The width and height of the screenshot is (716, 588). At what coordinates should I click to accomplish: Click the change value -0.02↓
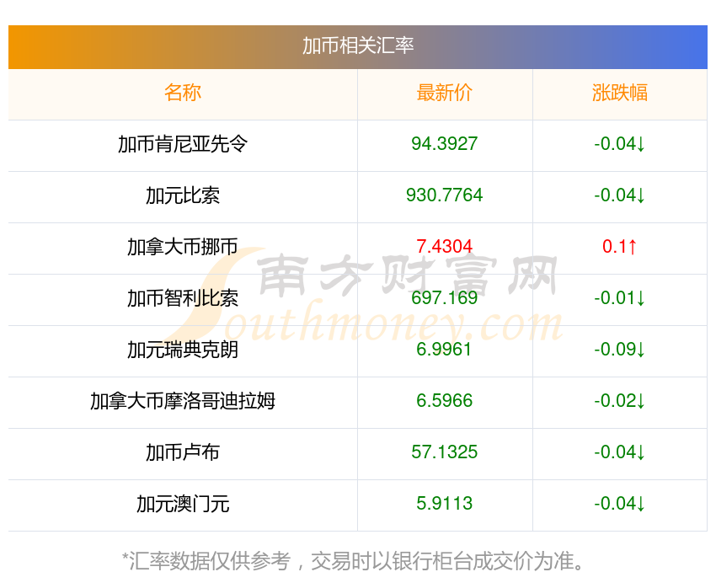[620, 401]
